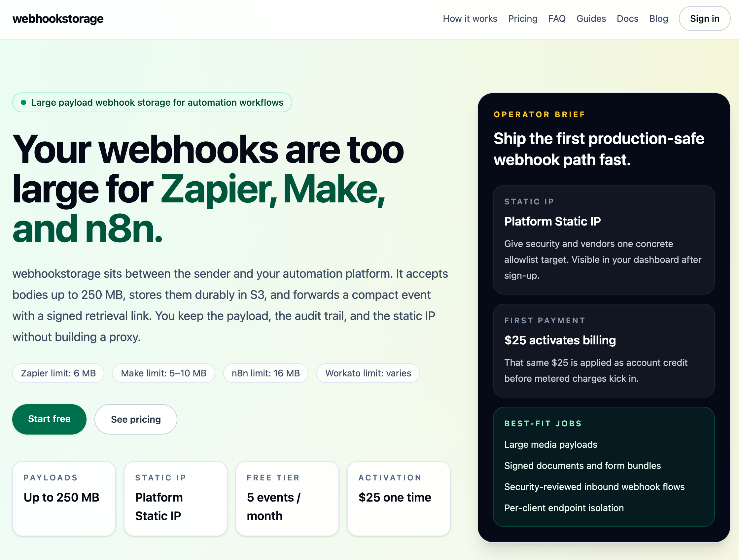Click the Activation $25 one time card
The width and height of the screenshot is (739, 560).
pos(399,498)
